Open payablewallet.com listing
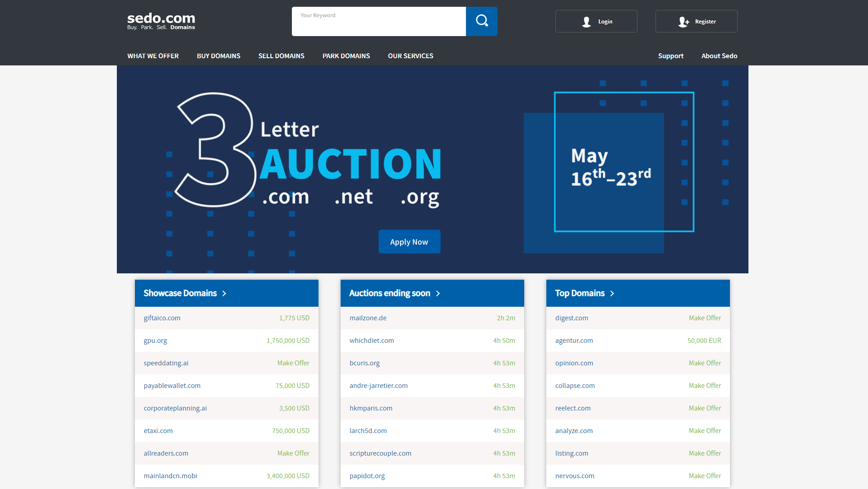 (x=172, y=386)
